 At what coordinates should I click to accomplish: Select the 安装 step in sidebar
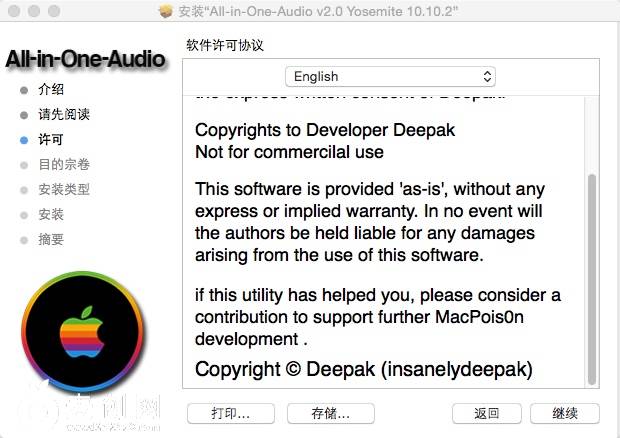coord(51,215)
